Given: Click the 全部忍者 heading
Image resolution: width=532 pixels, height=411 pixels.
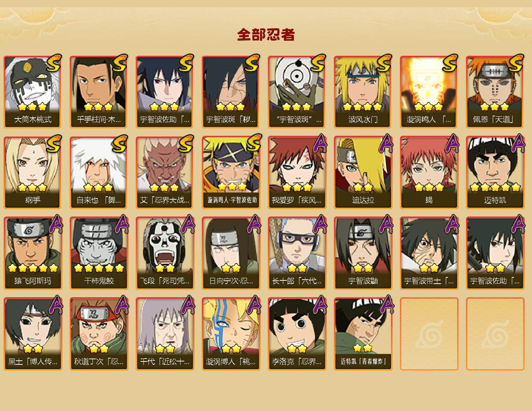Looking at the screenshot, I should 266,34.
